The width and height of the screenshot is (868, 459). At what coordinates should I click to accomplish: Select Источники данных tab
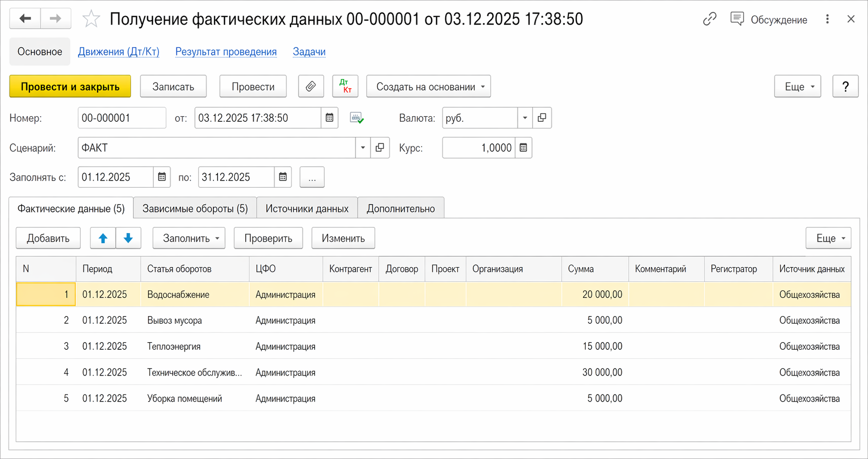click(x=307, y=208)
